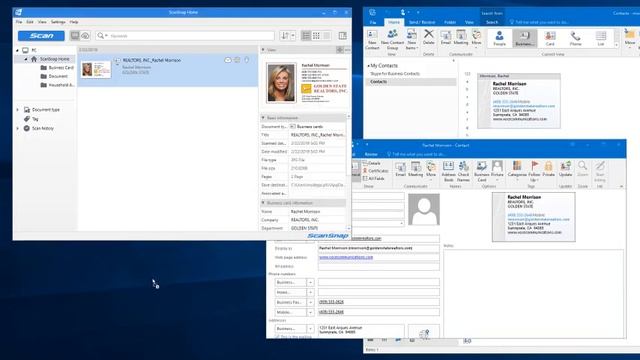The height and width of the screenshot is (360, 640).
Task: Open ScanSnap Home Edit menu
Action: pyautogui.click(x=30, y=22)
